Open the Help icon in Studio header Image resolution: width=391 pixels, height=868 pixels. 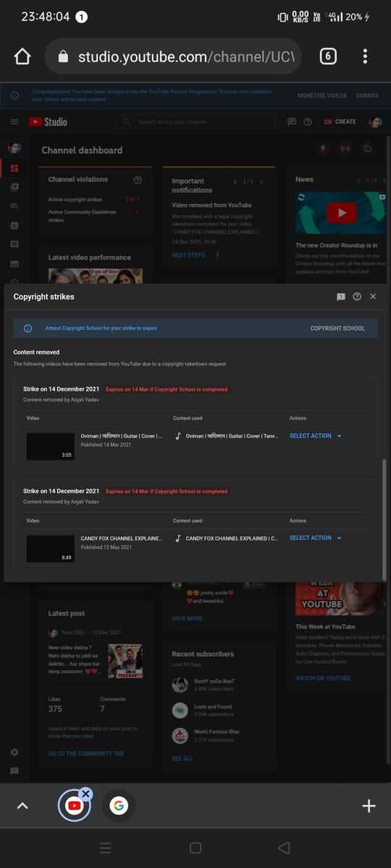click(x=308, y=122)
